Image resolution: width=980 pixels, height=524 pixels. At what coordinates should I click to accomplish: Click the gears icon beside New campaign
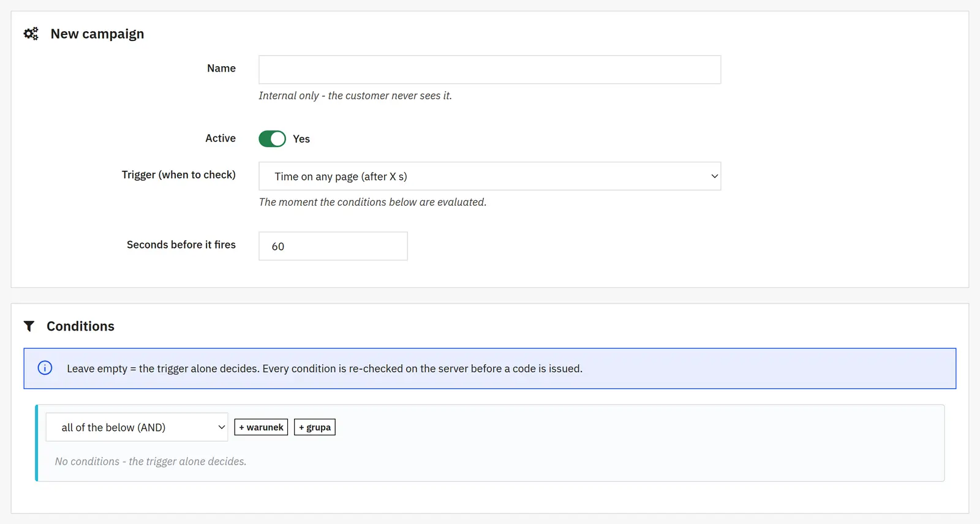coord(31,34)
